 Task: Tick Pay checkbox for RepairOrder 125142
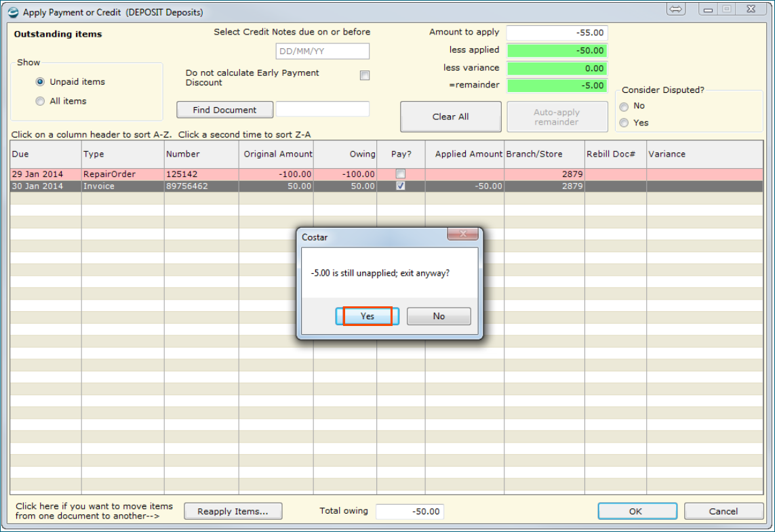(401, 174)
